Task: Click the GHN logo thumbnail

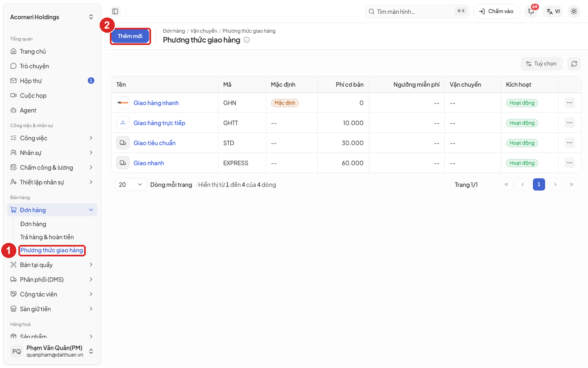Action: (123, 103)
